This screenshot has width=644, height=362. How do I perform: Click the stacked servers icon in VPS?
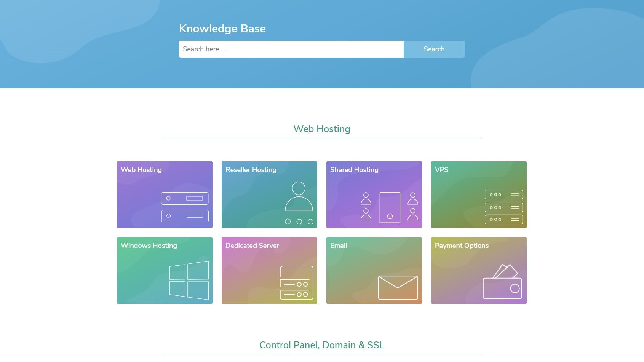503,207
